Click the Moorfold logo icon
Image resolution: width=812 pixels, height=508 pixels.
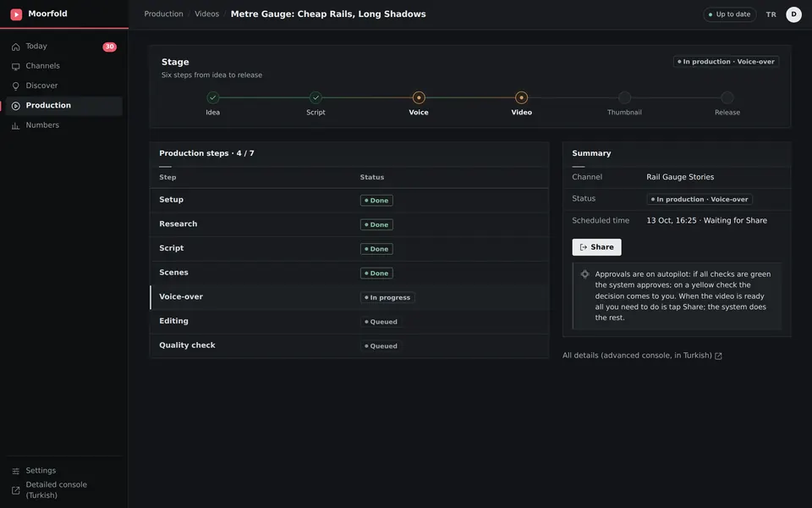(16, 14)
